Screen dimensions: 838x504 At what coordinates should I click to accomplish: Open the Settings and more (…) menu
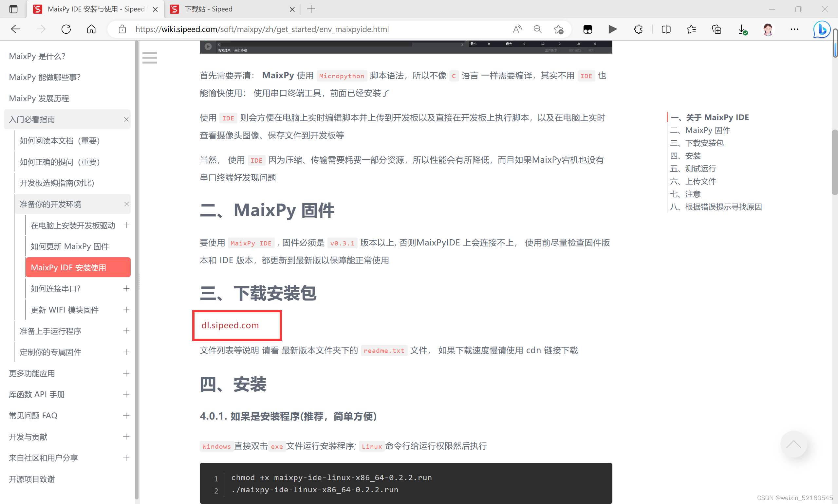coord(794,29)
